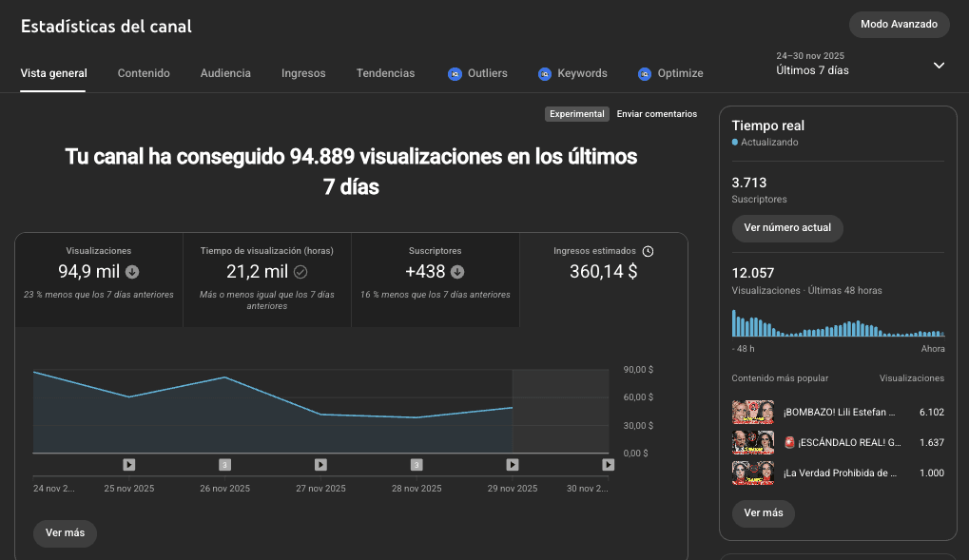Click clock icon beside Ingresos estimados
Screen dimensions: 969x560
[648, 251]
